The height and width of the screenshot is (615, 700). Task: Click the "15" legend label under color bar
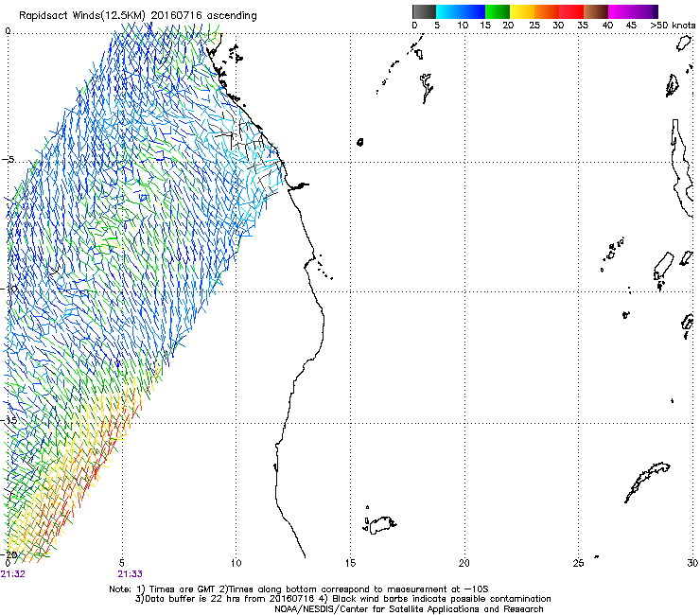[x=485, y=26]
